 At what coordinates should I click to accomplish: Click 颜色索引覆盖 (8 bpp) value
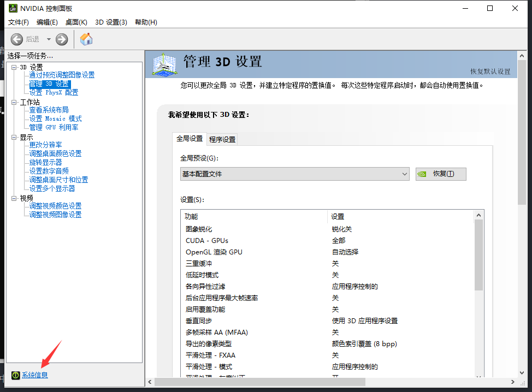click(x=364, y=344)
